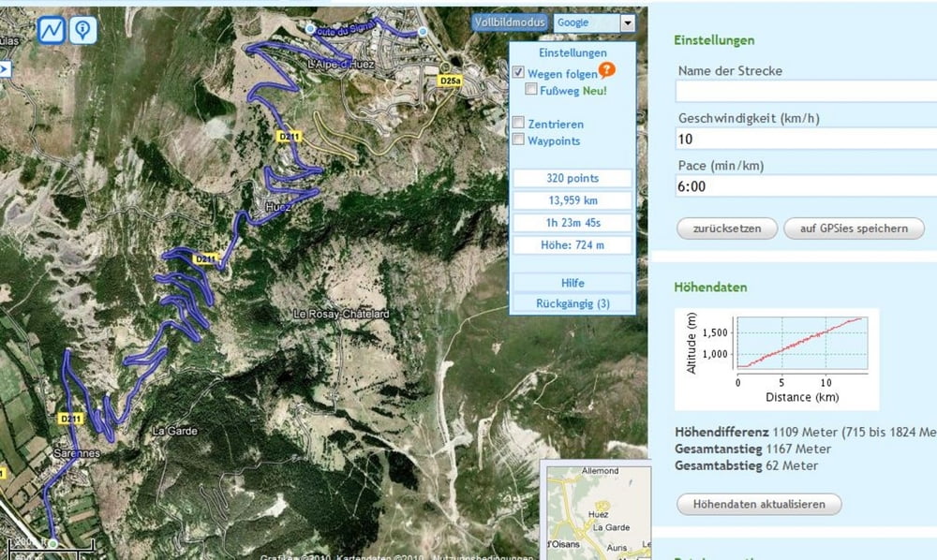The image size is (937, 560).
Task: Click the 13,959 km distance value
Action: [573, 200]
